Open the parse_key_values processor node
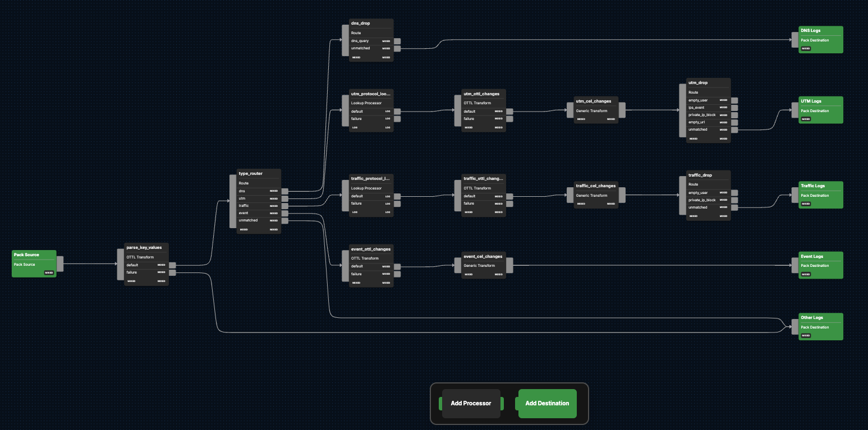The image size is (868, 430). pyautogui.click(x=146, y=247)
